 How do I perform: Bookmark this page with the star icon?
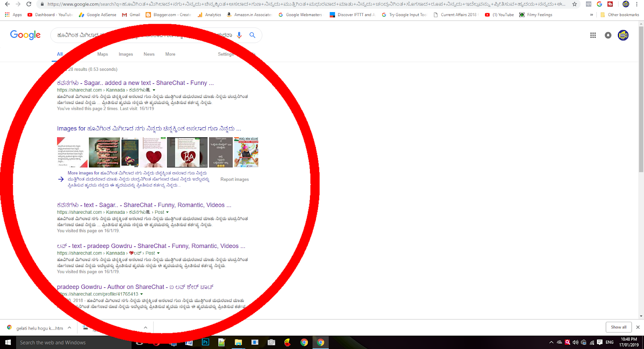[574, 4]
